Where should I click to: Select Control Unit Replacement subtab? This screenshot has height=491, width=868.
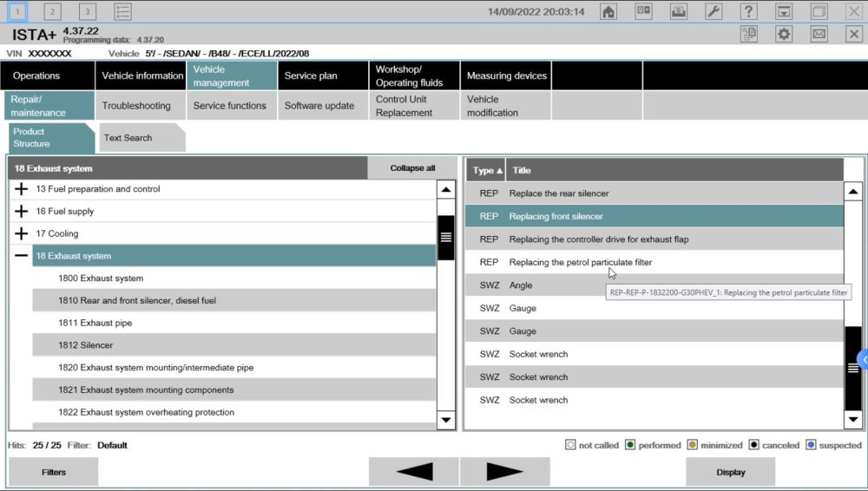click(414, 106)
